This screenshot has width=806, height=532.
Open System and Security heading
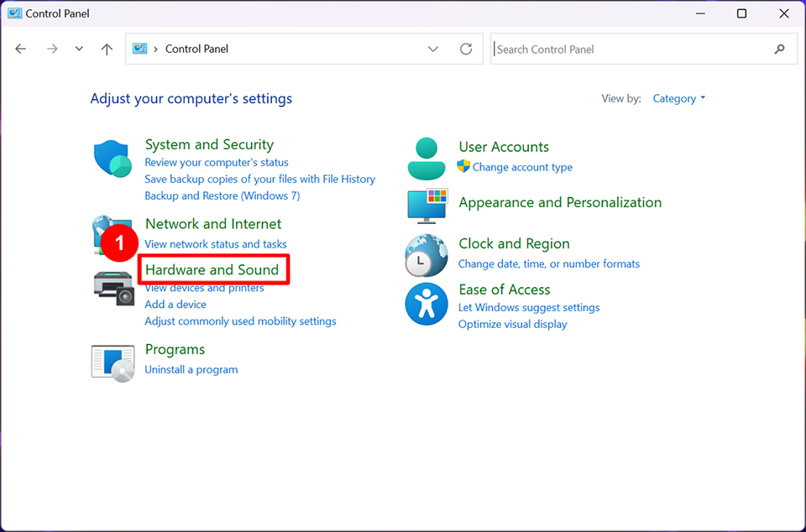209,144
